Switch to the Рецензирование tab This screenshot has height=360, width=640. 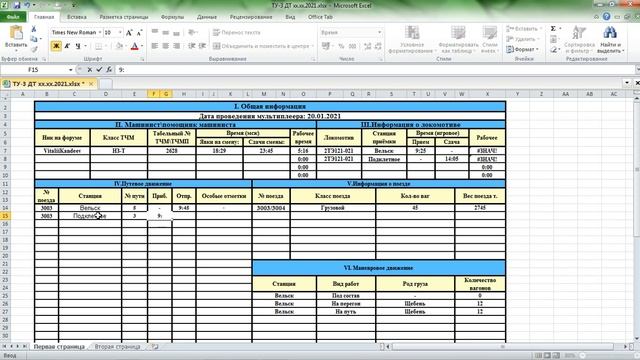[251, 17]
